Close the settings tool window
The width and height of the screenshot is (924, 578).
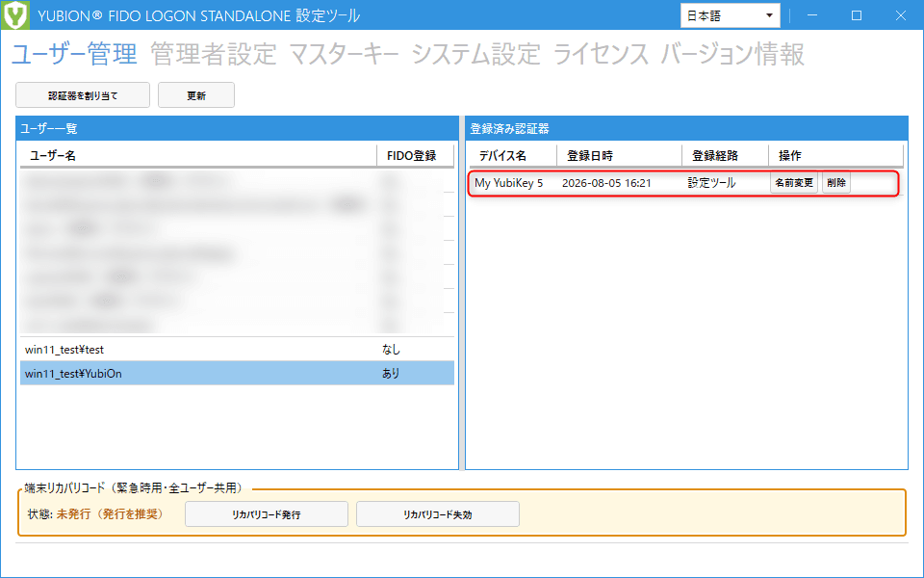pos(901,15)
